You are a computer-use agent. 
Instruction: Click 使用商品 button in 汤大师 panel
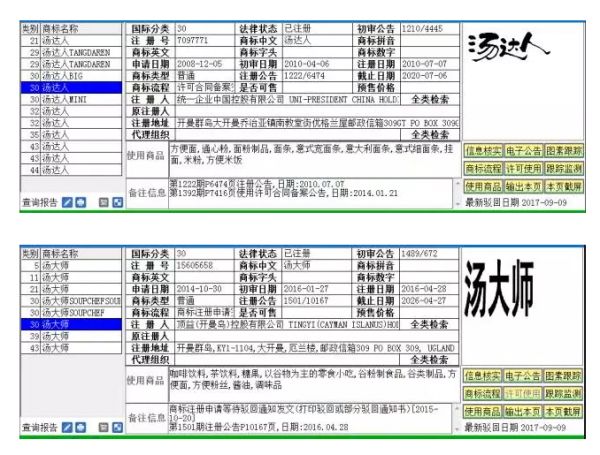(x=482, y=411)
